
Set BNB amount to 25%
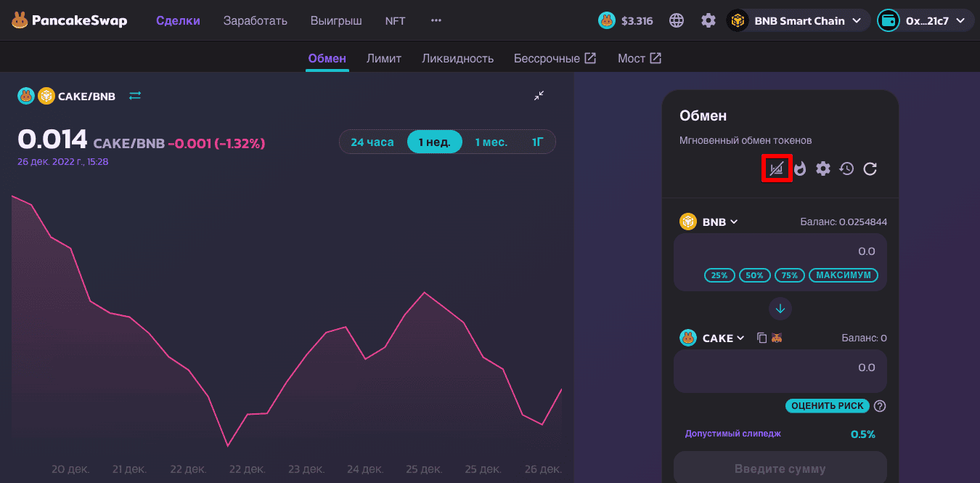coord(719,275)
